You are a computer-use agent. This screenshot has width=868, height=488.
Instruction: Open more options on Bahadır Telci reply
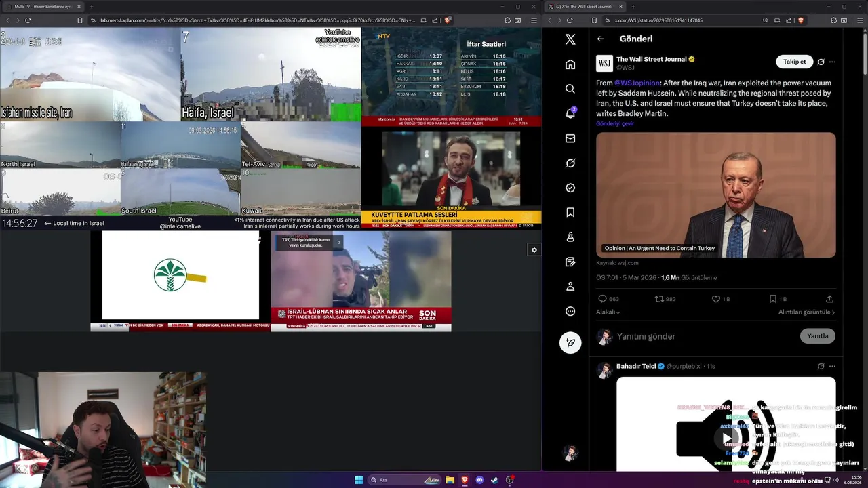[832, 367]
